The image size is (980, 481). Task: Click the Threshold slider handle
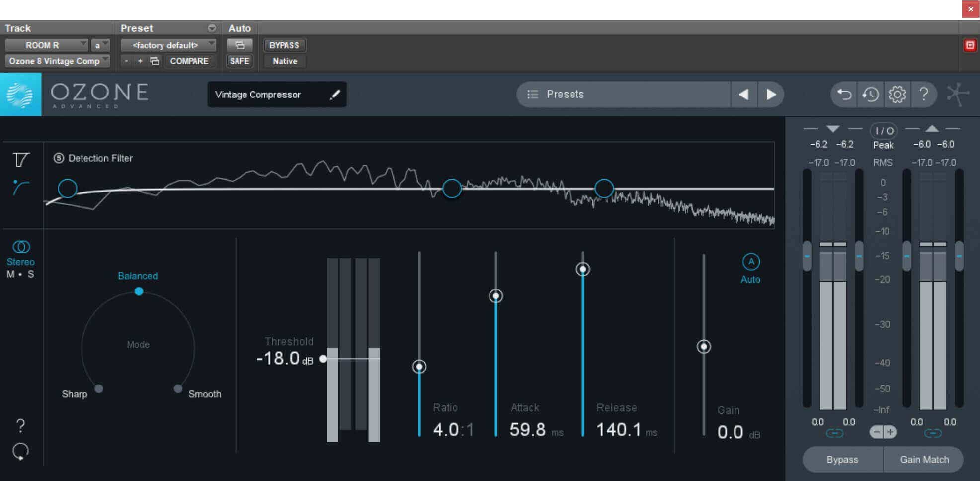click(323, 359)
